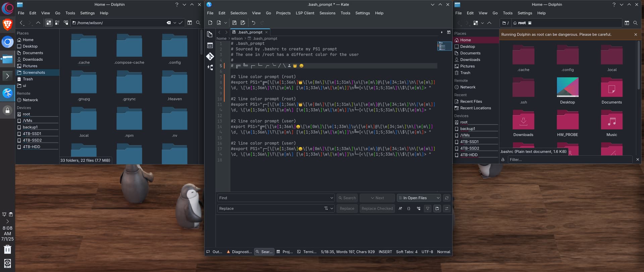
Task: Click the Kate editor minimap
Action: [x=444, y=46]
